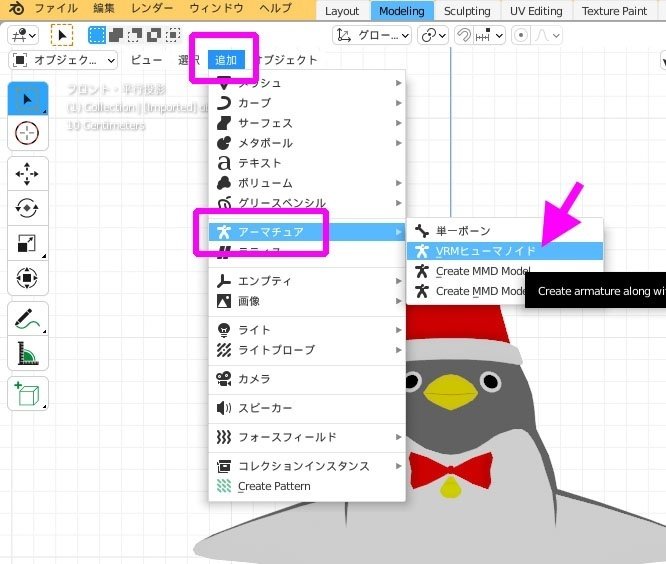Viewport: 666px width, 564px height.
Task: Select the Move tool
Action: [28, 174]
